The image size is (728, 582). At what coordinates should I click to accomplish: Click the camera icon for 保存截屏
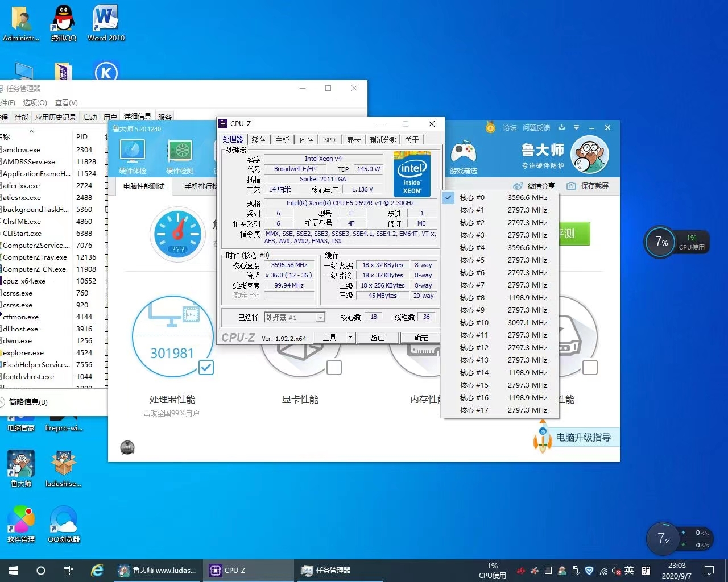(x=571, y=186)
